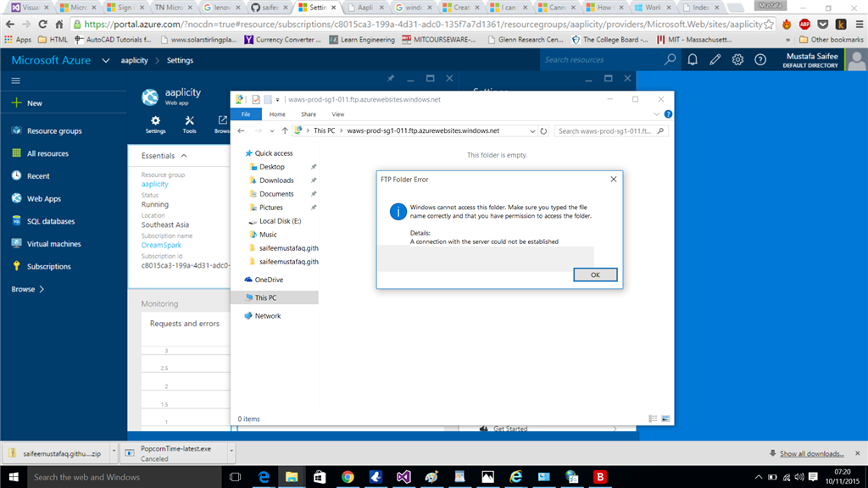Image resolution: width=868 pixels, height=488 pixels.
Task: Refresh the FTP folder in Explorer
Action: click(543, 131)
